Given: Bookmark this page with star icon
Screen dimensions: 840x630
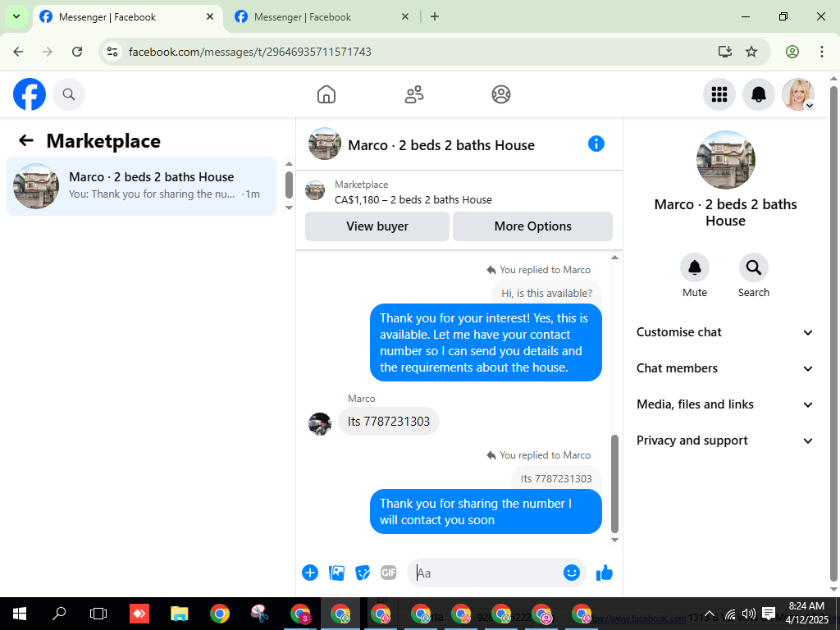Looking at the screenshot, I should (751, 52).
